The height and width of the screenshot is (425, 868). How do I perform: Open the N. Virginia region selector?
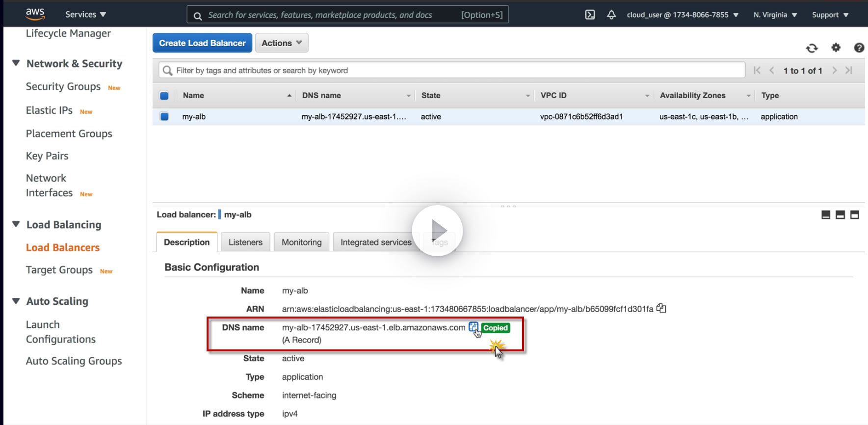[775, 15]
